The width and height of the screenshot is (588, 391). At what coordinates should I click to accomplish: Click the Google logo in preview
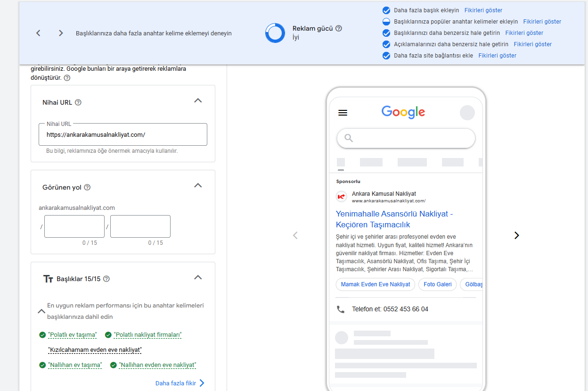pos(403,112)
